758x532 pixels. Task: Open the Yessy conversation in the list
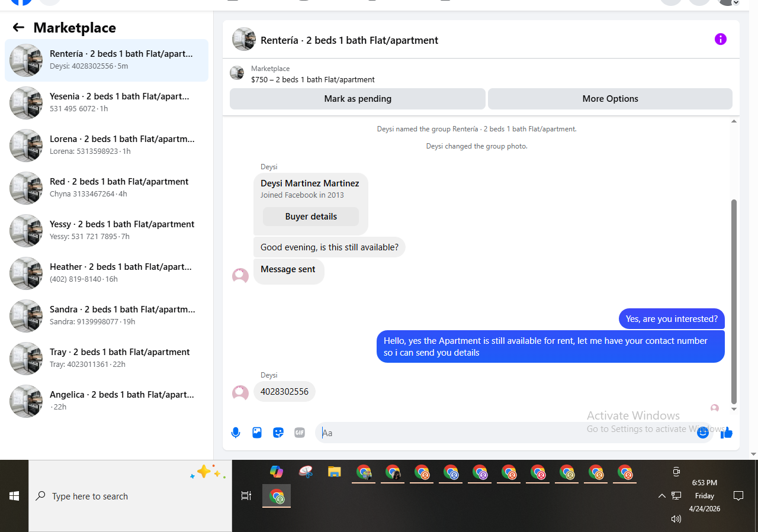(107, 231)
